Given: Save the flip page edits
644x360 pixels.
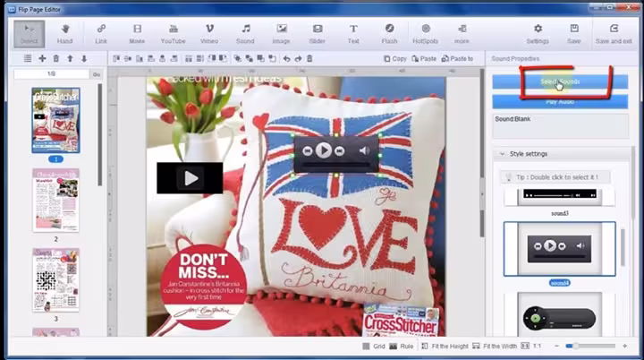Looking at the screenshot, I should coord(574,34).
